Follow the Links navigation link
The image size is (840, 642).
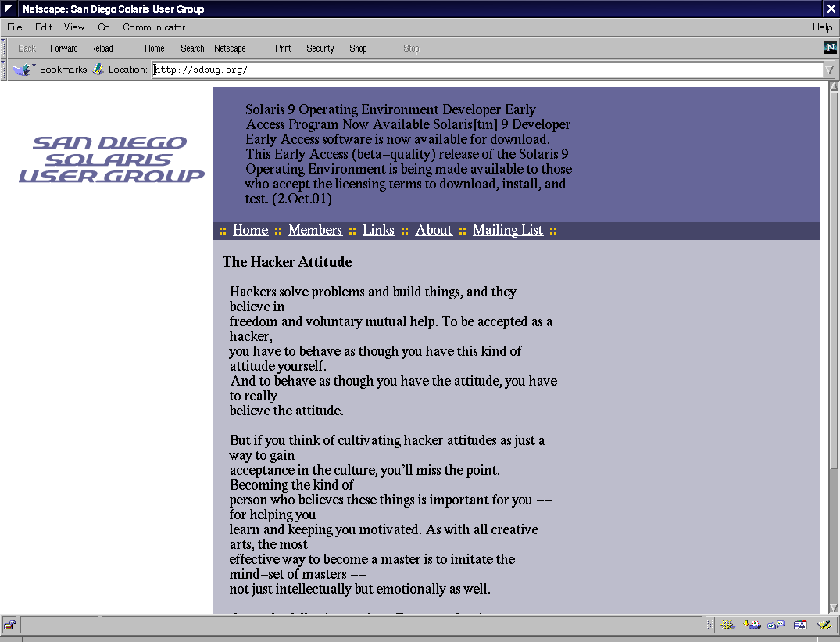(x=378, y=230)
